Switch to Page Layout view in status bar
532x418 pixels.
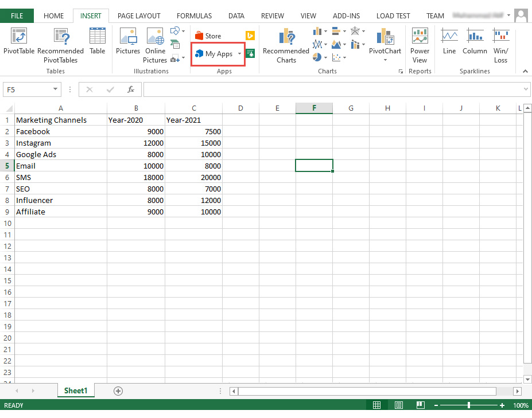pyautogui.click(x=398, y=405)
